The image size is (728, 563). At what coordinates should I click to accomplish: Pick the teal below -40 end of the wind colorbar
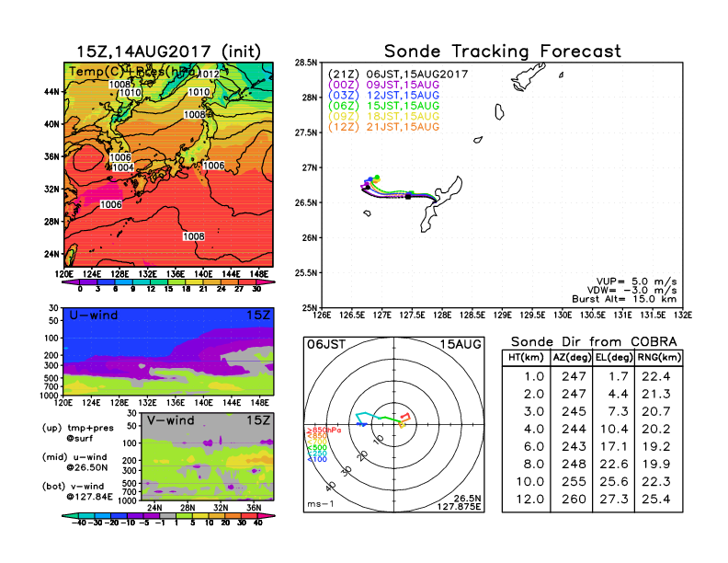point(70,515)
